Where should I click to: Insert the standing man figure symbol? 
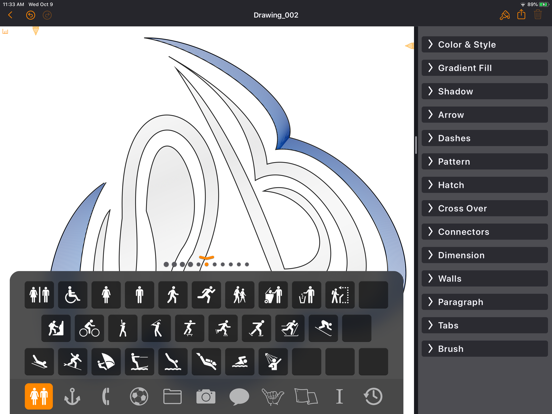pos(139,295)
